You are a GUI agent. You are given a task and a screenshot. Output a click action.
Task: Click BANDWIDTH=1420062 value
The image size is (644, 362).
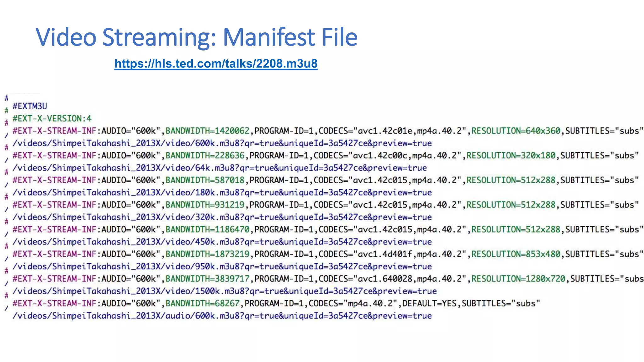point(208,131)
